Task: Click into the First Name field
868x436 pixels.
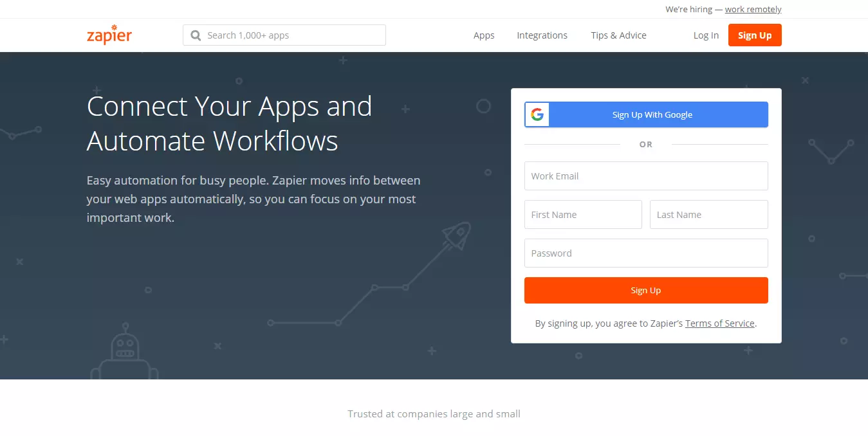Action: [x=583, y=215]
